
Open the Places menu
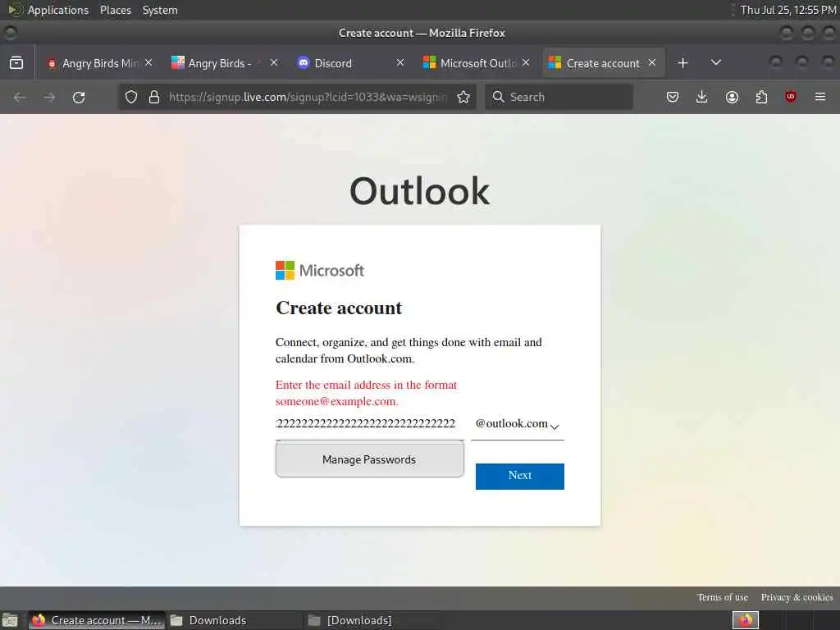click(116, 10)
